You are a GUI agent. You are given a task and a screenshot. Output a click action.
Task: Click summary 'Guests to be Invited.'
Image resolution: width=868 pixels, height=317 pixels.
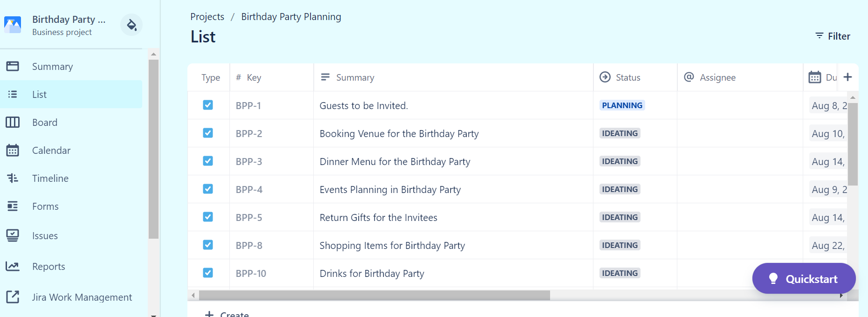[x=364, y=106]
